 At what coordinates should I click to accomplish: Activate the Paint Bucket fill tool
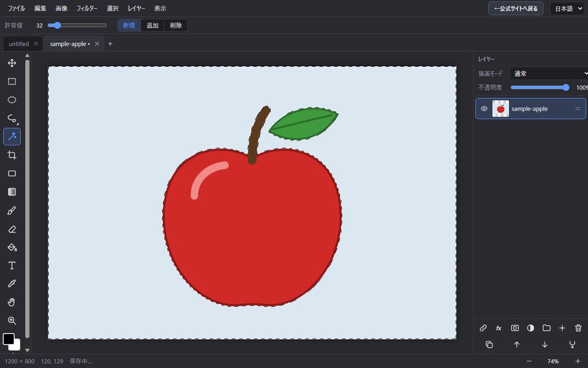pos(12,247)
